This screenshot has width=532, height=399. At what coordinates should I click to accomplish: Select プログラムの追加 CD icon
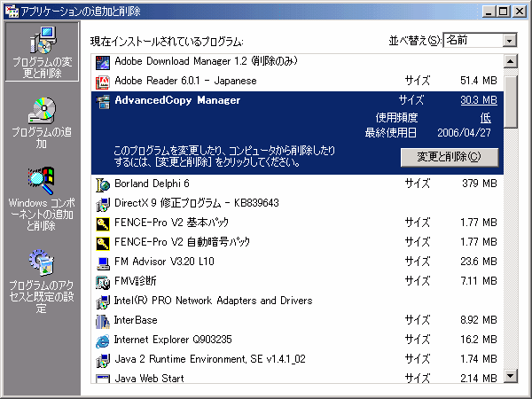(x=42, y=111)
